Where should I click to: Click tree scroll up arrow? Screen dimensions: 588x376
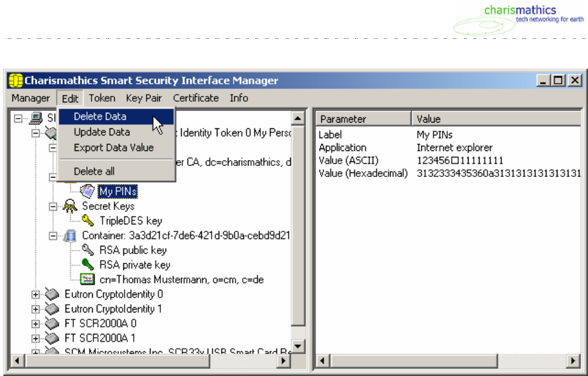298,119
